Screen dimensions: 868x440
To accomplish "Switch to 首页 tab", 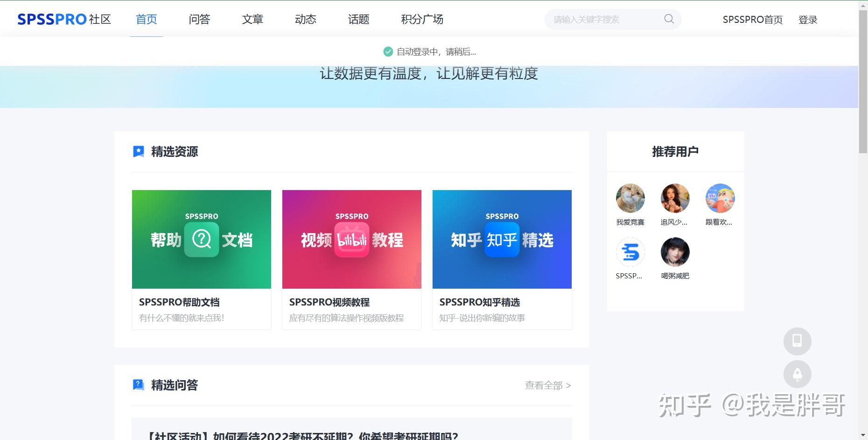I will [x=147, y=19].
